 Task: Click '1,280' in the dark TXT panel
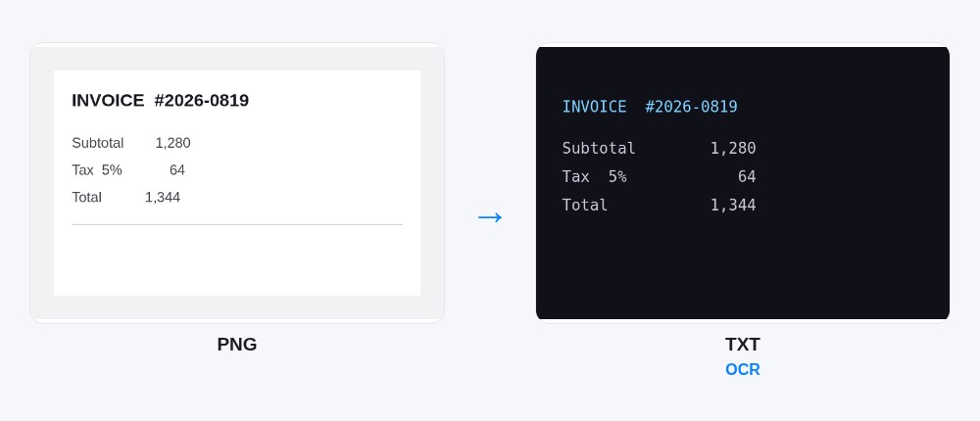click(x=733, y=148)
